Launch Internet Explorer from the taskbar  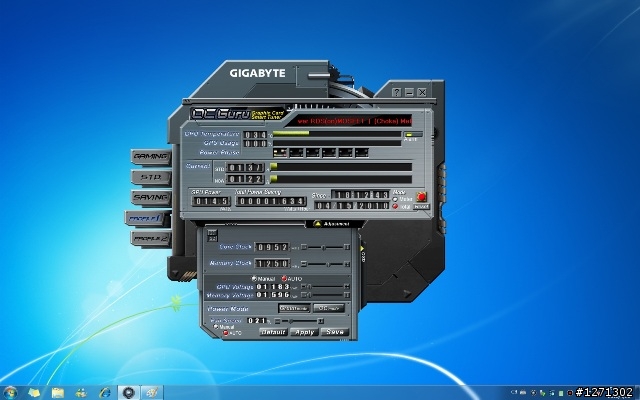tap(105, 393)
